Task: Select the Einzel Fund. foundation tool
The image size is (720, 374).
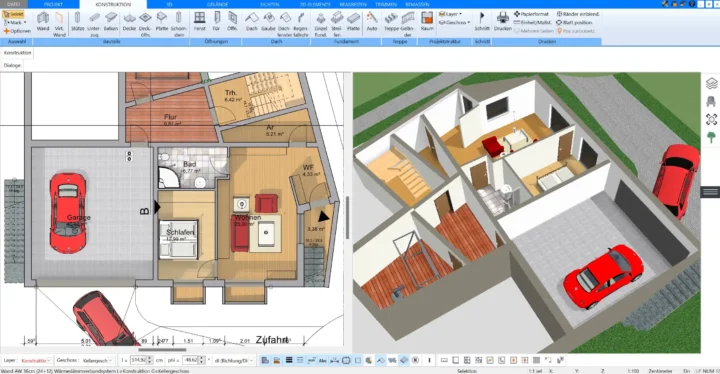Action: pyautogui.click(x=321, y=24)
